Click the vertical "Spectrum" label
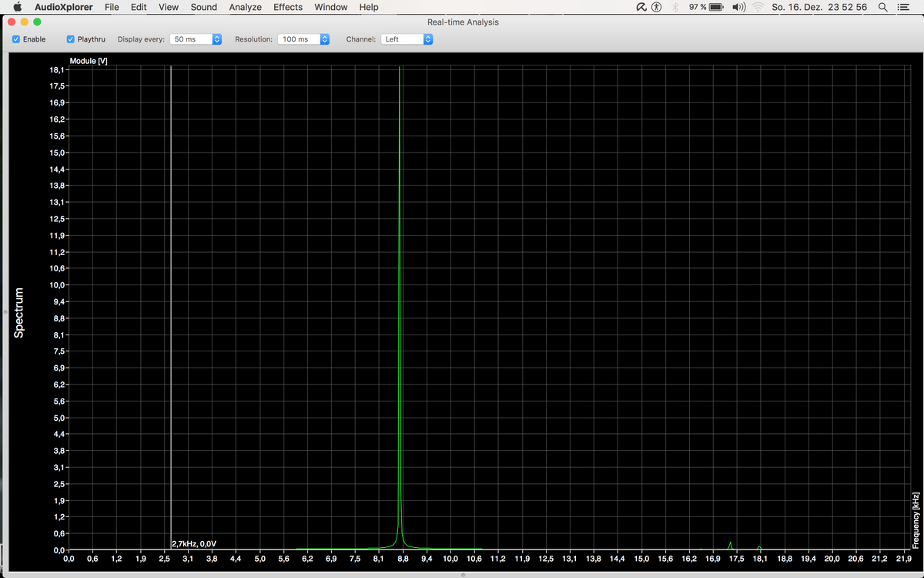 [x=19, y=312]
